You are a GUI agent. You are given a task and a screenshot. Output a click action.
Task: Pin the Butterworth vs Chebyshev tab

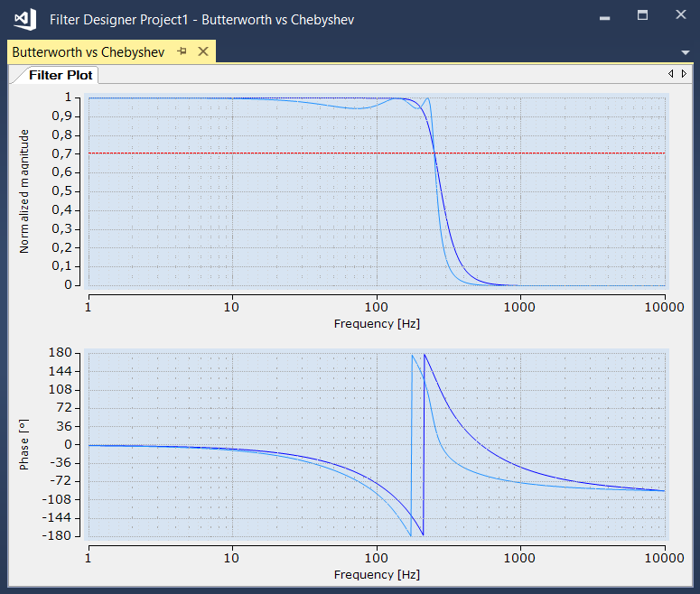182,51
